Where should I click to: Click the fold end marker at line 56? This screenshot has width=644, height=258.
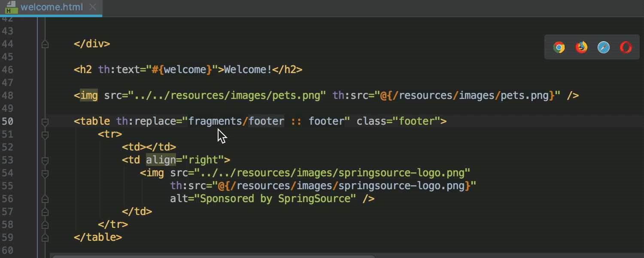pyautogui.click(x=45, y=199)
